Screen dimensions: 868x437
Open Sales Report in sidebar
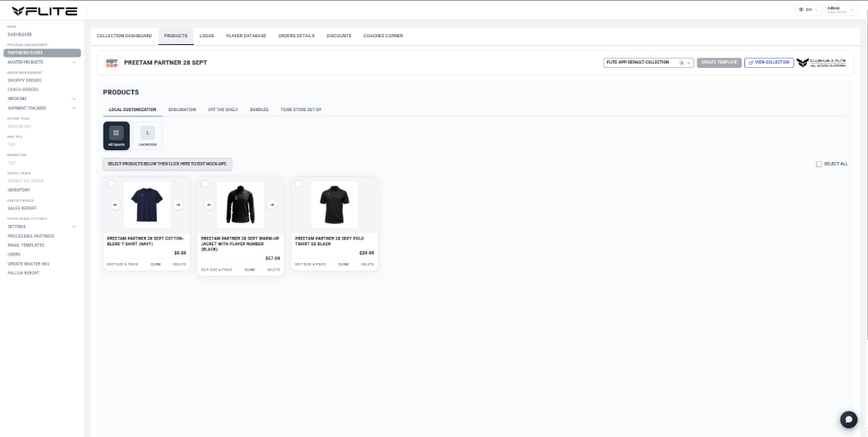tap(22, 208)
